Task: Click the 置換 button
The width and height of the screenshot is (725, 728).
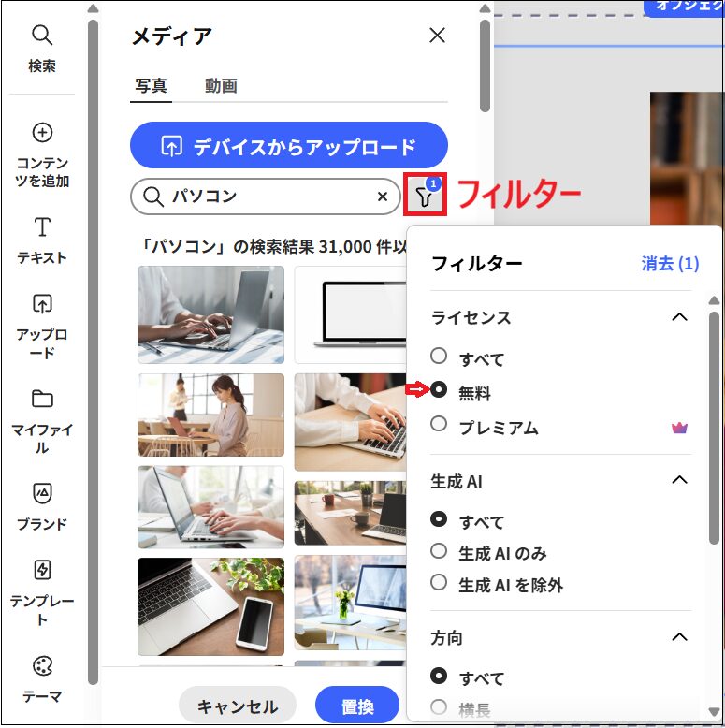Action: pos(357,706)
